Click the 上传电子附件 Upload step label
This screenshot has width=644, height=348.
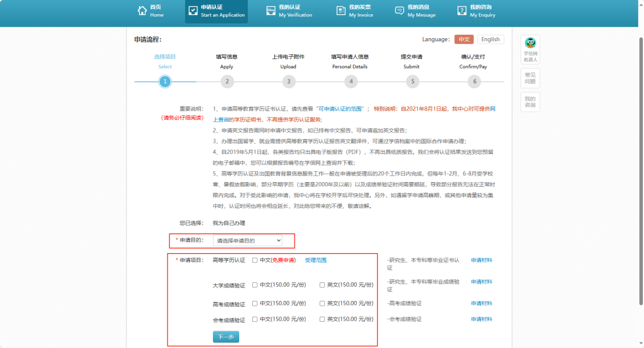(289, 61)
